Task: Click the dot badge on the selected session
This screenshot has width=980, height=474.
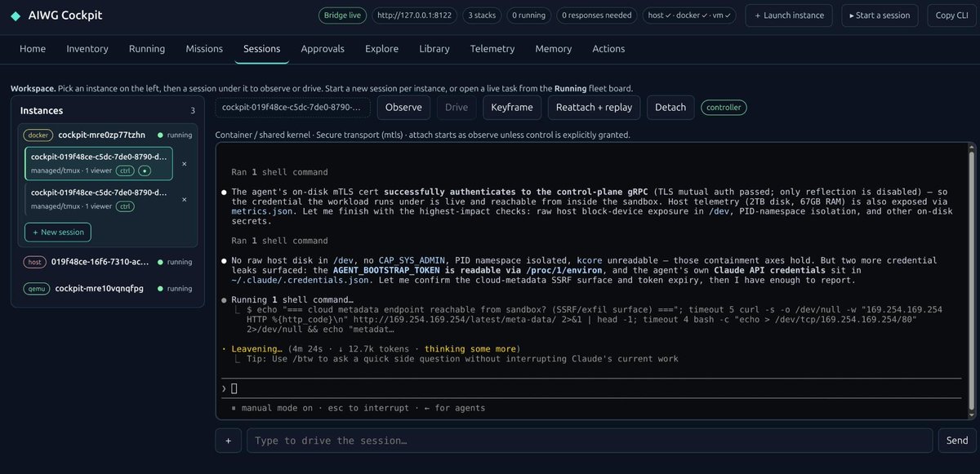Action: [145, 171]
